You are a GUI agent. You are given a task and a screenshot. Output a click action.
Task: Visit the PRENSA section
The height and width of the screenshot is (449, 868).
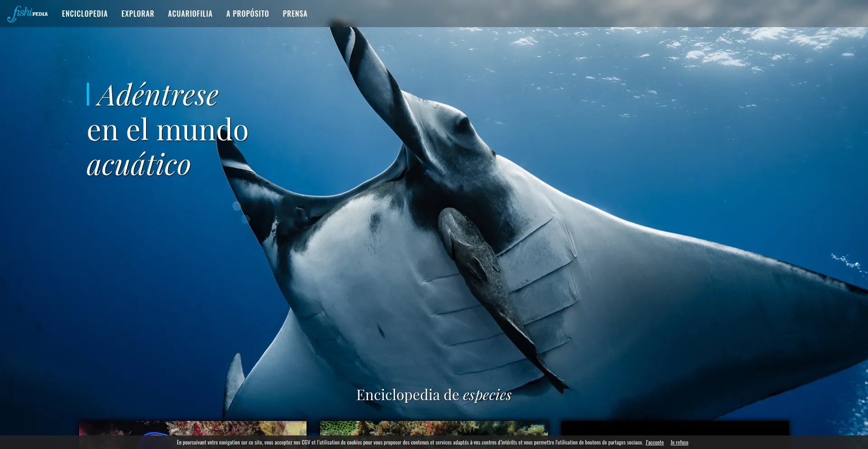click(x=294, y=13)
